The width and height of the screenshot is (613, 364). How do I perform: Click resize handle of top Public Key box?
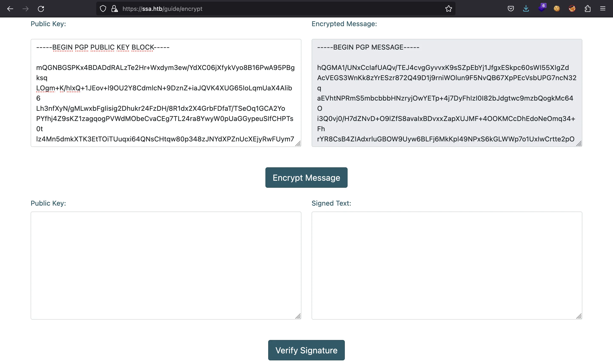[x=298, y=144]
